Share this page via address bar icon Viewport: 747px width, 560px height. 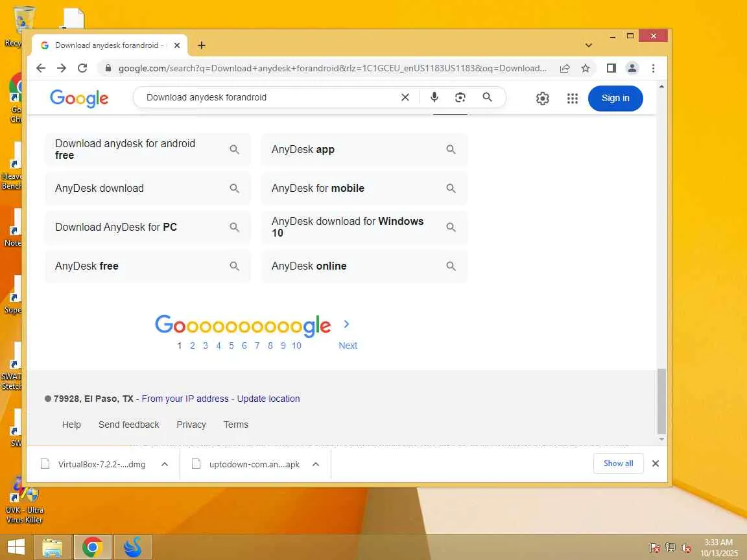tap(565, 68)
